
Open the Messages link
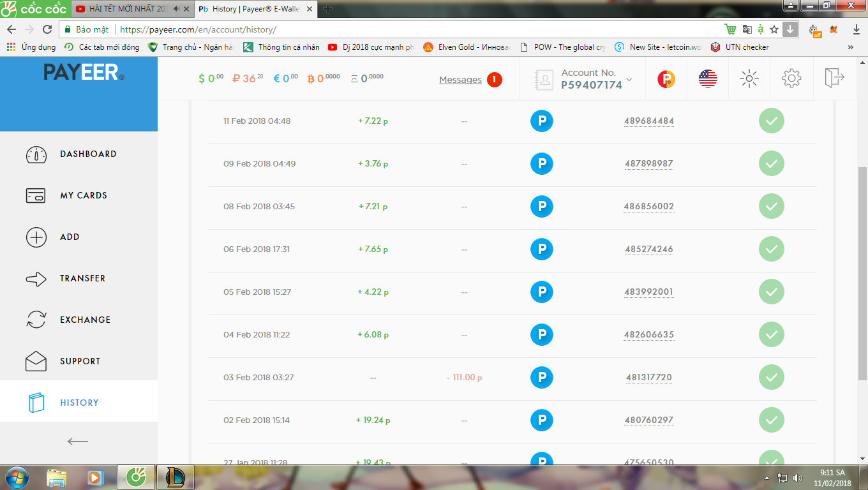point(460,80)
